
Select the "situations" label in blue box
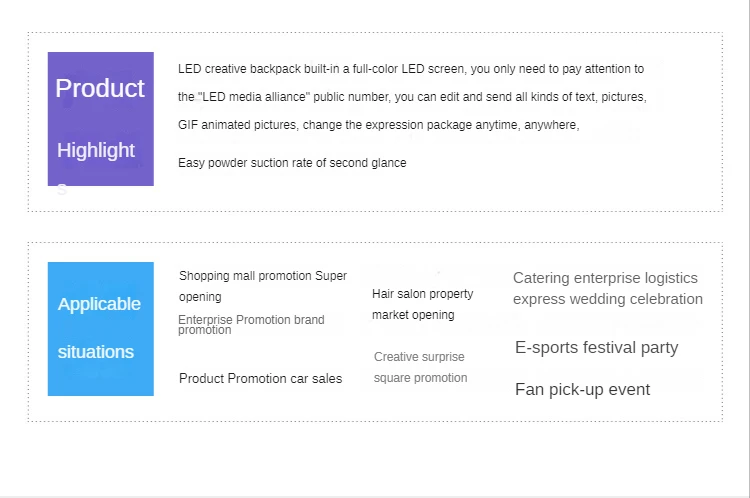click(x=96, y=352)
